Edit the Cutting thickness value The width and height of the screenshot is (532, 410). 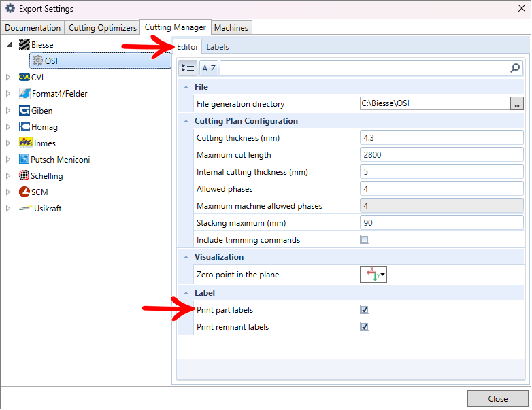coord(442,137)
